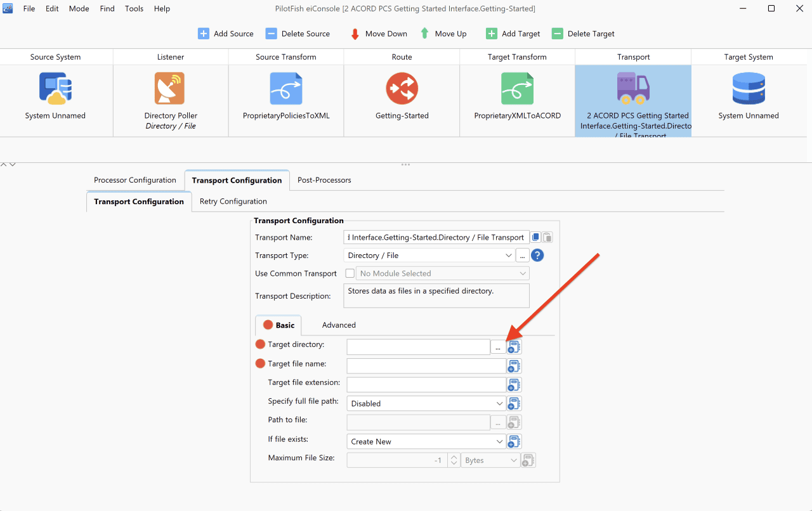The height and width of the screenshot is (511, 812).
Task: Open config expression icon for Target file extension
Action: tap(514, 385)
